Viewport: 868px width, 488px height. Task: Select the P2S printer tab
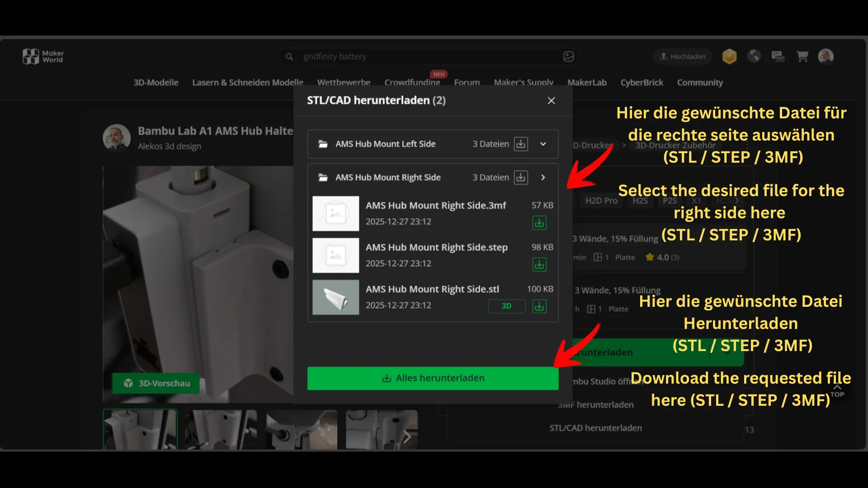tap(670, 201)
